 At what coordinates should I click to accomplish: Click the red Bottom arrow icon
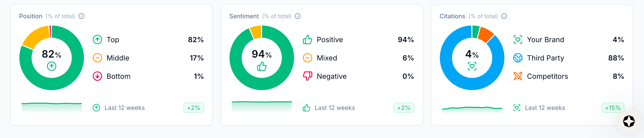(97, 76)
